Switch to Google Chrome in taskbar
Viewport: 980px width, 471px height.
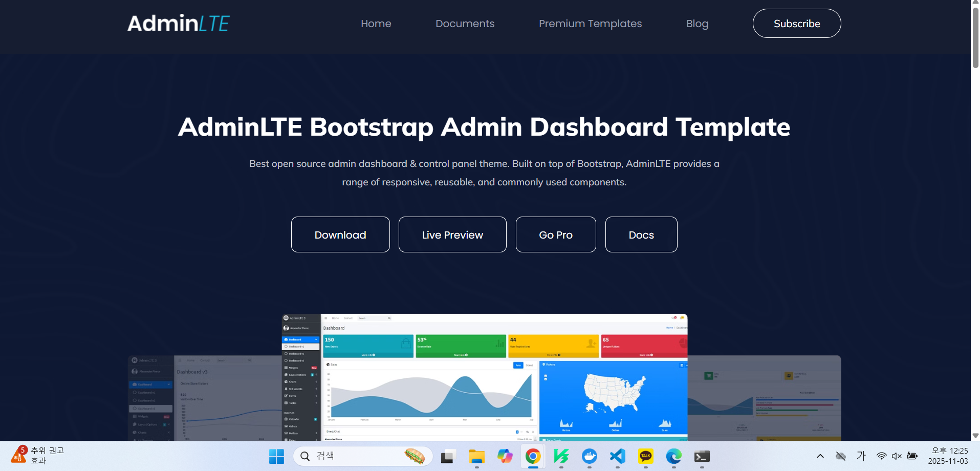533,456
